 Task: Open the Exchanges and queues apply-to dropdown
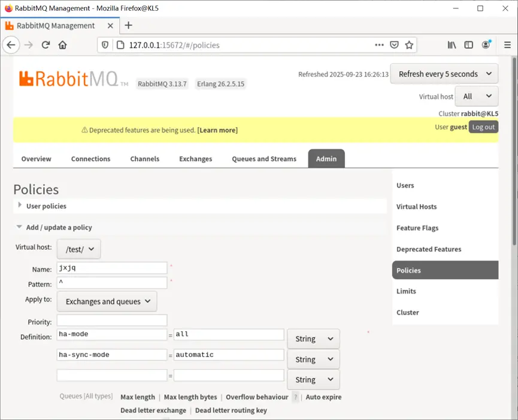click(x=107, y=301)
